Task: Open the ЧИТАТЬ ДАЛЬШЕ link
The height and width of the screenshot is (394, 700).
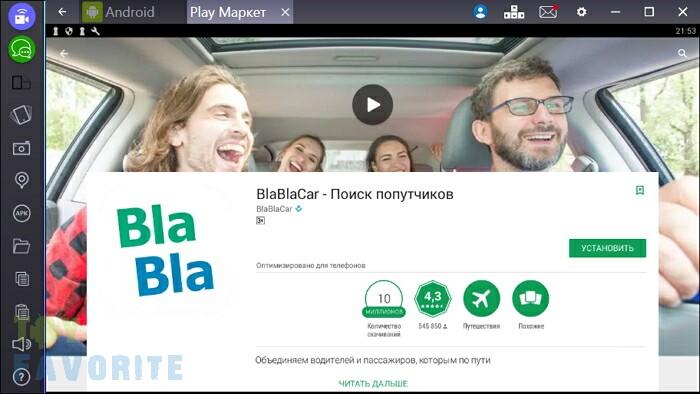Action: [373, 383]
